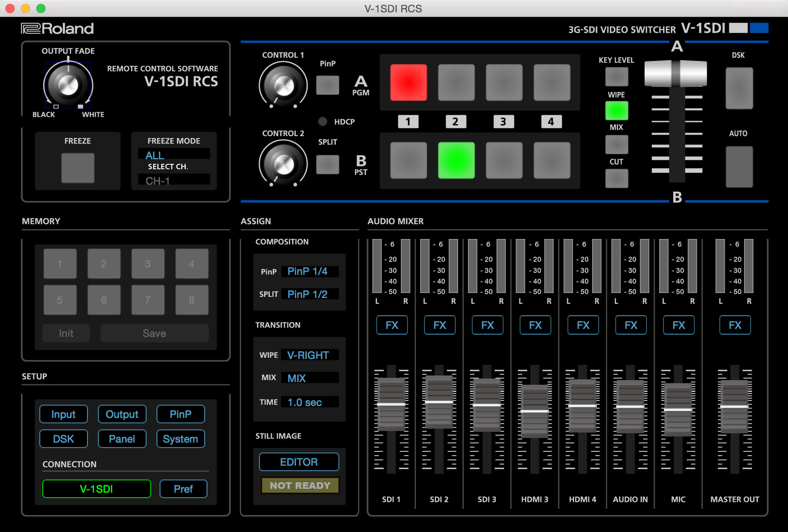This screenshot has width=788, height=532.
Task: Open FX for the AUDIO IN channel
Action: point(631,325)
